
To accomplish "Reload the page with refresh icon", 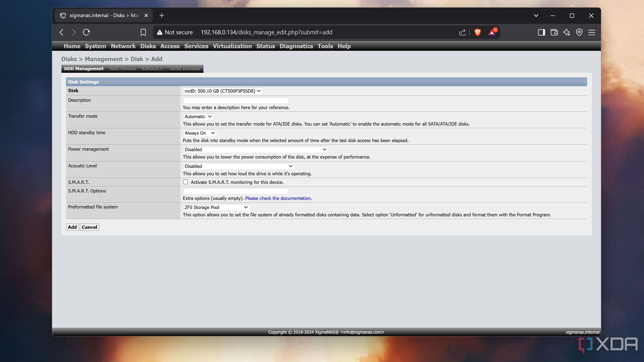I will point(86,32).
